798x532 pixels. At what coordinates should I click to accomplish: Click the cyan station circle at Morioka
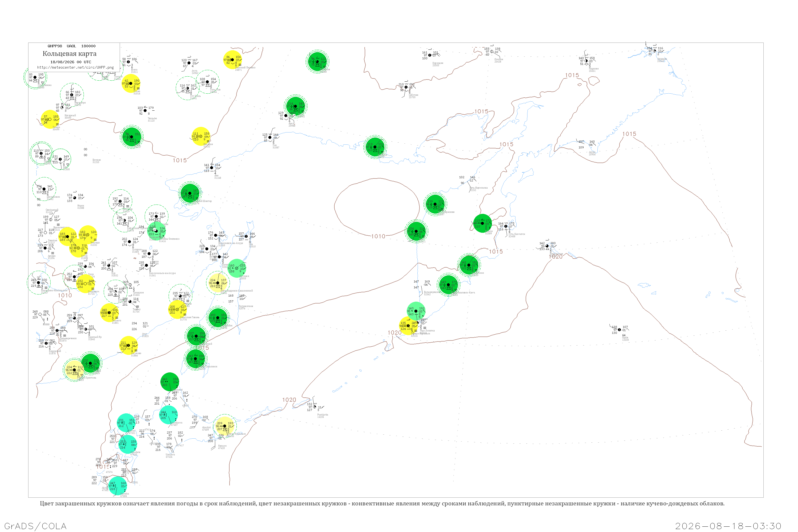(117, 486)
